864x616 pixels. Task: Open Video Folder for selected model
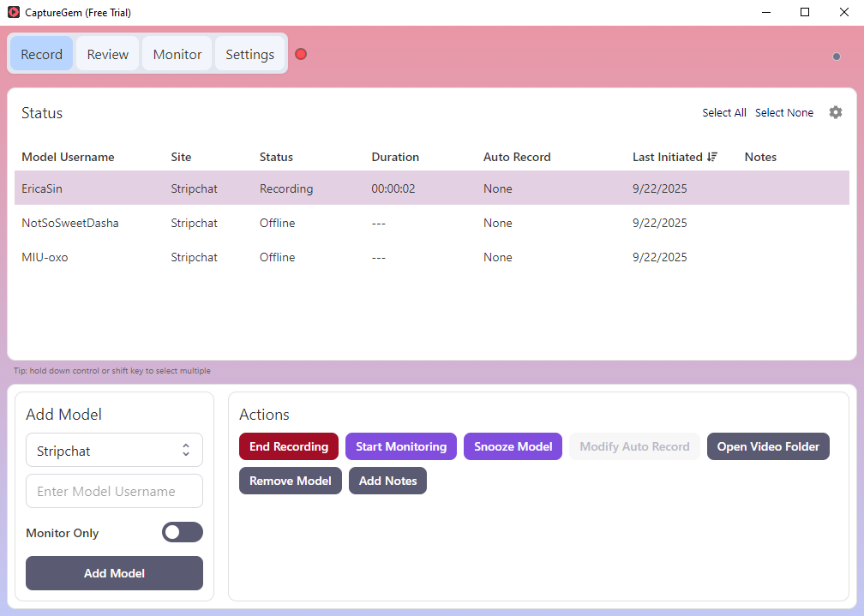[768, 446]
